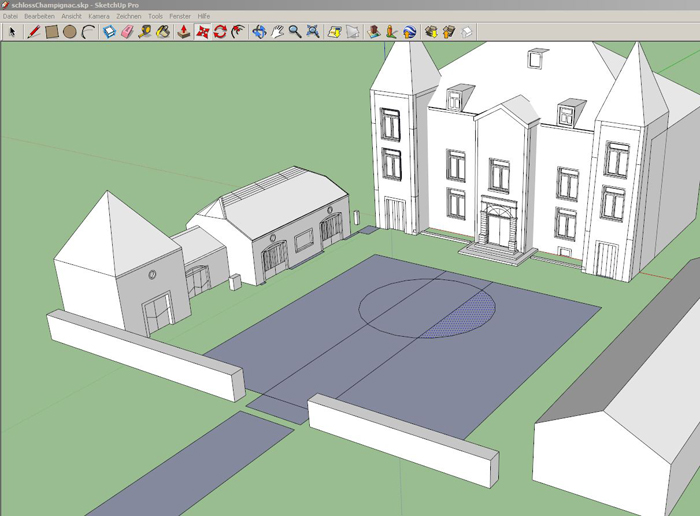Select the Push/Pull tool
700x516 pixels.
point(184,32)
